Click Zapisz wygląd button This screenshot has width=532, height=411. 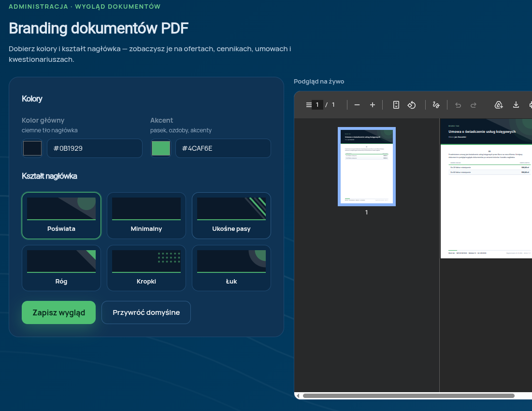coord(58,312)
